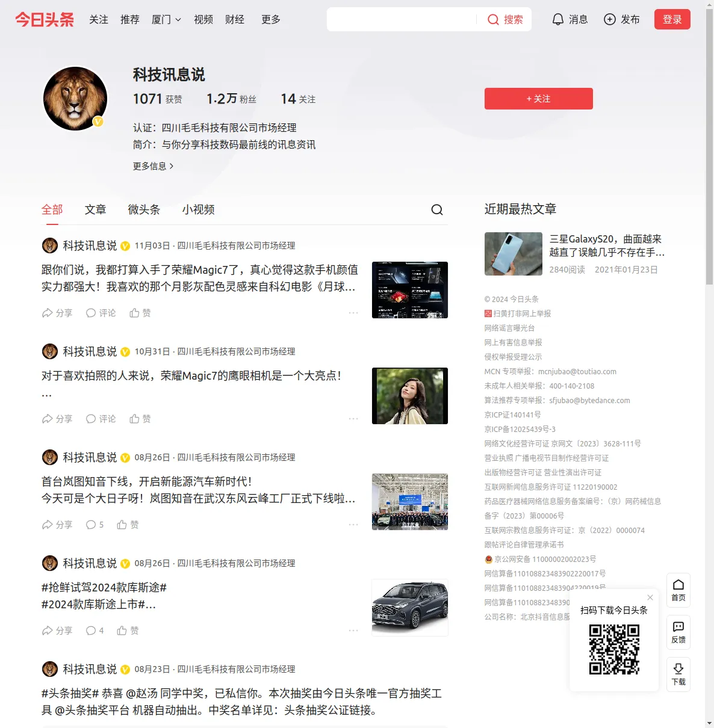
Task: Switch to the 文章 tab
Action: pos(96,209)
